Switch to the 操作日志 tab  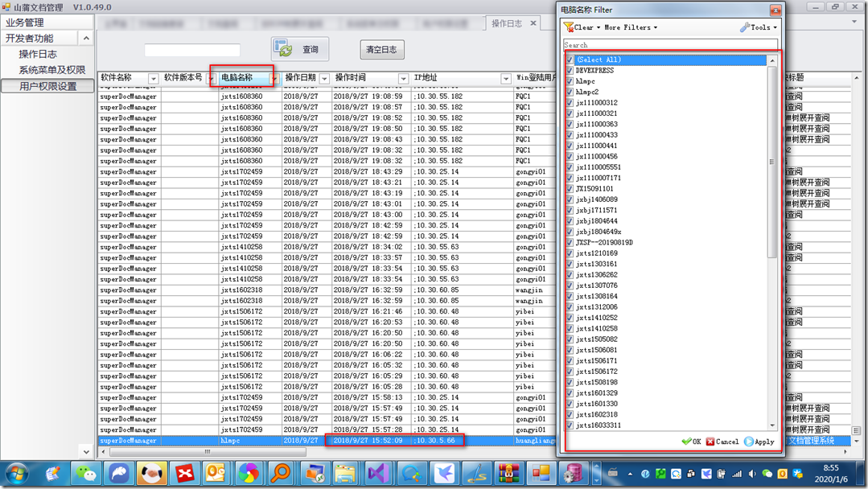(x=507, y=23)
